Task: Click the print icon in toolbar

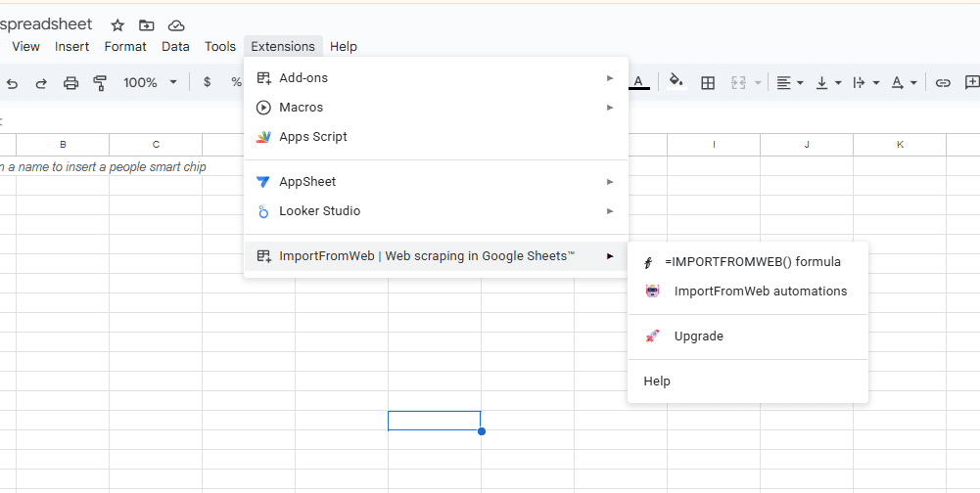Action: 70,83
